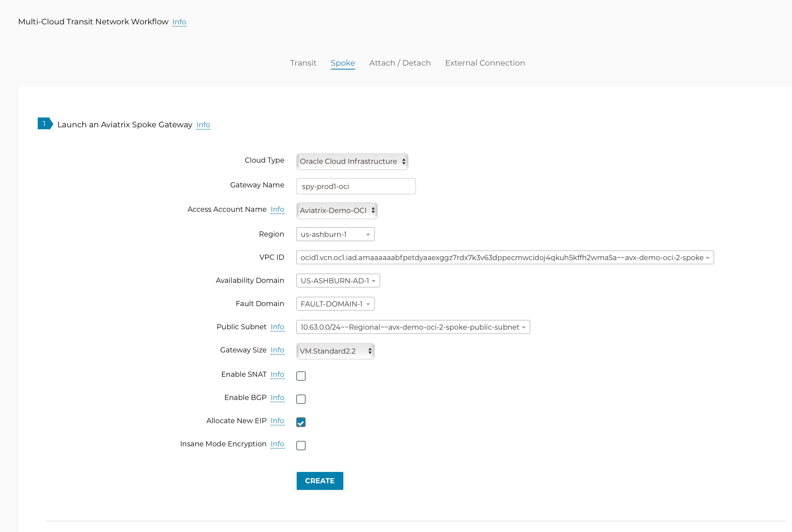Enable Insane Mode Encryption checkbox
Image resolution: width=792 pixels, height=532 pixels.
click(x=301, y=446)
